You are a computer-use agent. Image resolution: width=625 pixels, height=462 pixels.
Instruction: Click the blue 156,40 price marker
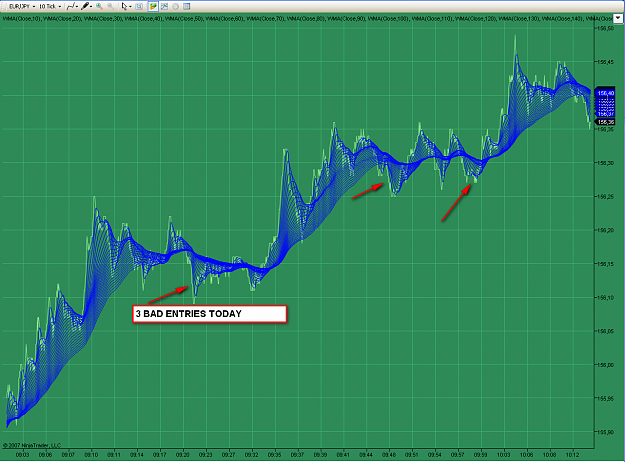605,93
